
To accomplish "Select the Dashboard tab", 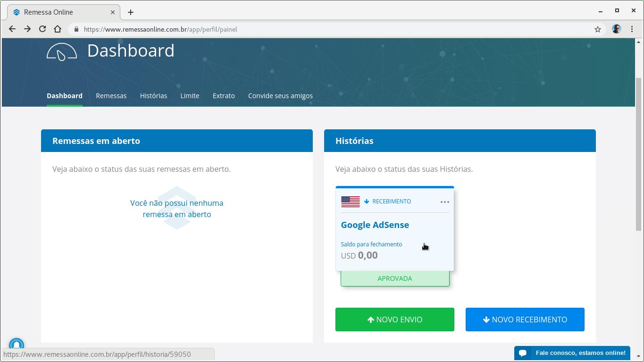I will click(65, 96).
